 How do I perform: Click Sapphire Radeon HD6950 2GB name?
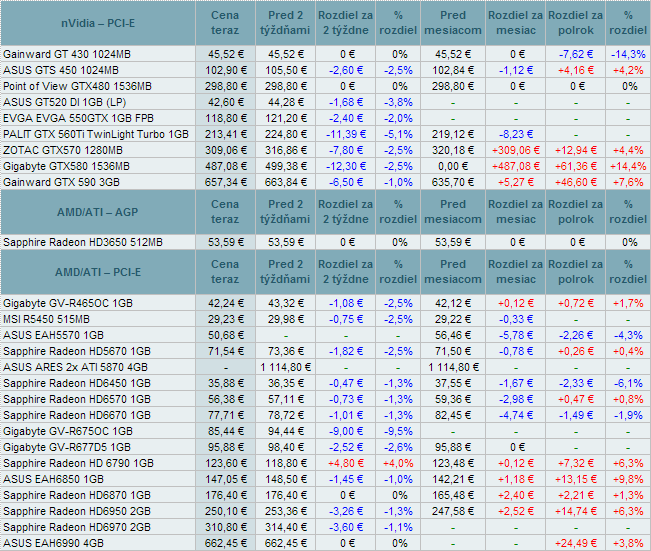(77, 511)
